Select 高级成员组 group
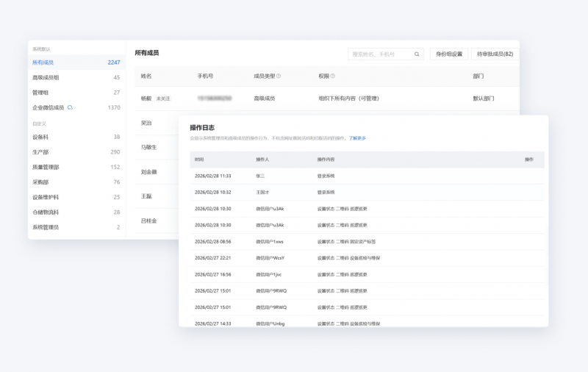 46,77
